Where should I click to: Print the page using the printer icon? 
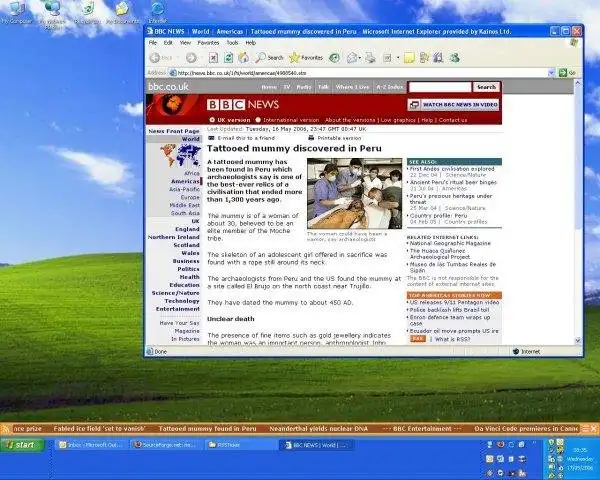pyautogui.click(x=370, y=58)
